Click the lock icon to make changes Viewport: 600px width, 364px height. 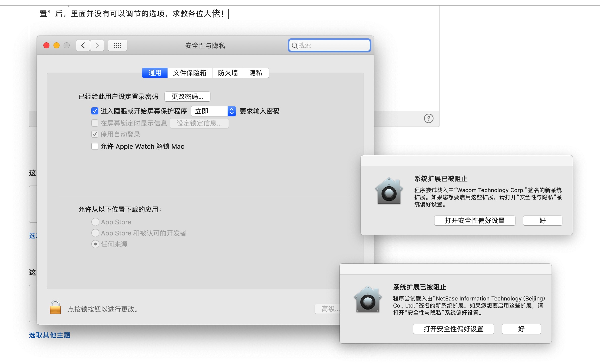point(55,308)
